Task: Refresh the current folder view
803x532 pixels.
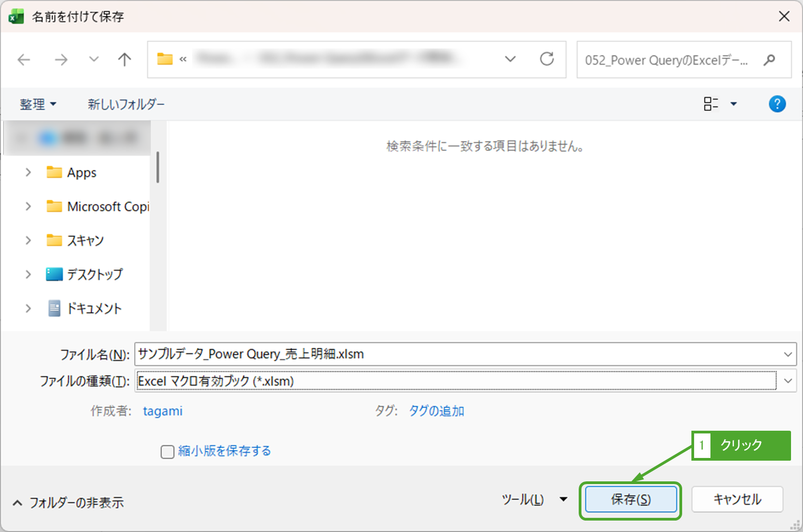Action: point(547,59)
